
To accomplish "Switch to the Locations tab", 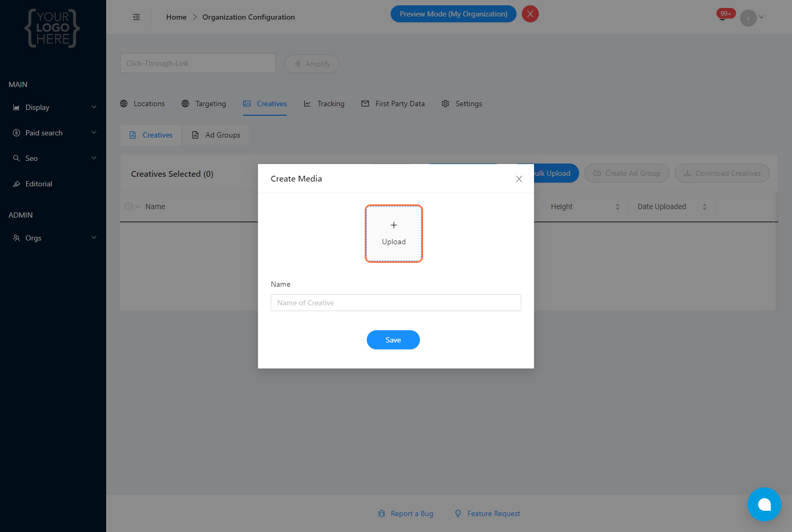I will [x=142, y=104].
